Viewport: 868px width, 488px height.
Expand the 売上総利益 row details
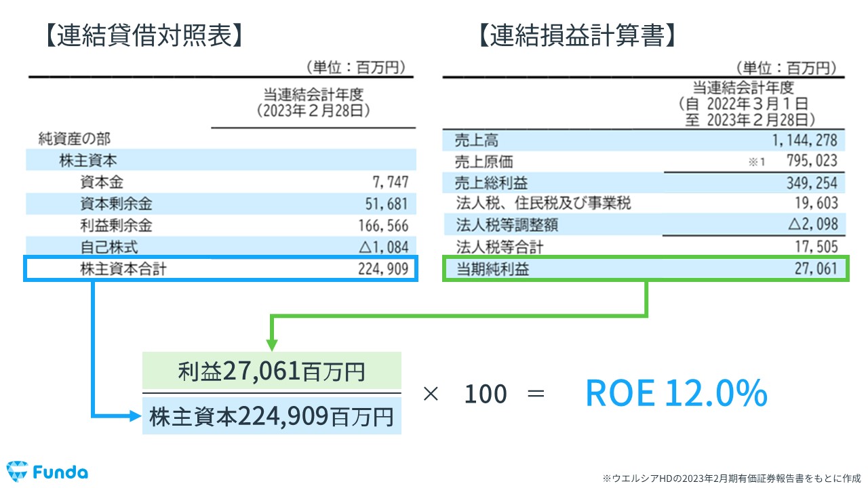(644, 182)
